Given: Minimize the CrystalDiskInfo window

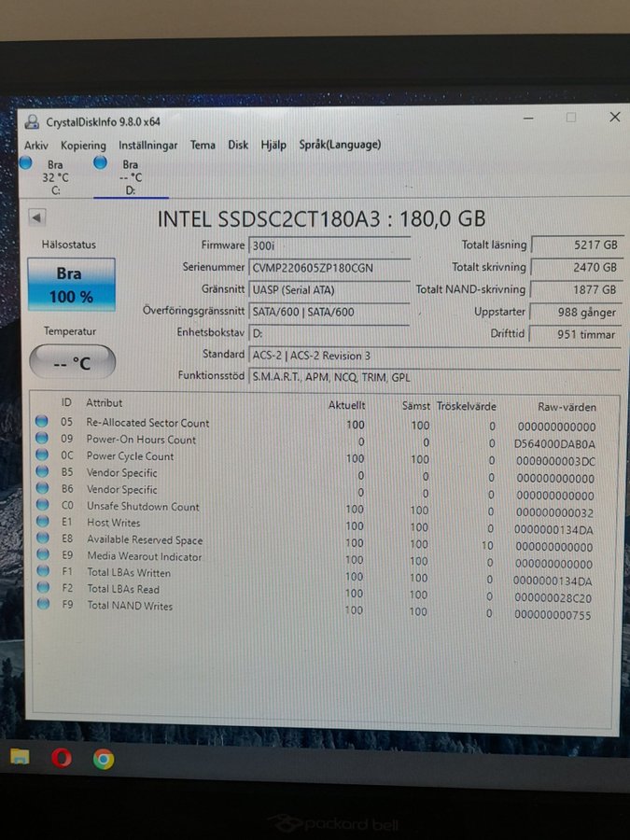Looking at the screenshot, I should pos(529,119).
